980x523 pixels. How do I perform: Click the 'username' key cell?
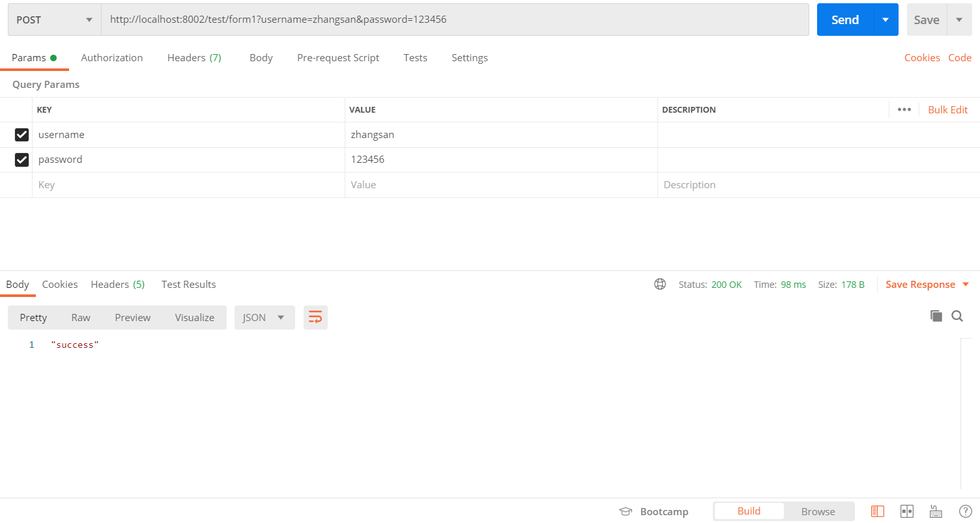(188, 135)
